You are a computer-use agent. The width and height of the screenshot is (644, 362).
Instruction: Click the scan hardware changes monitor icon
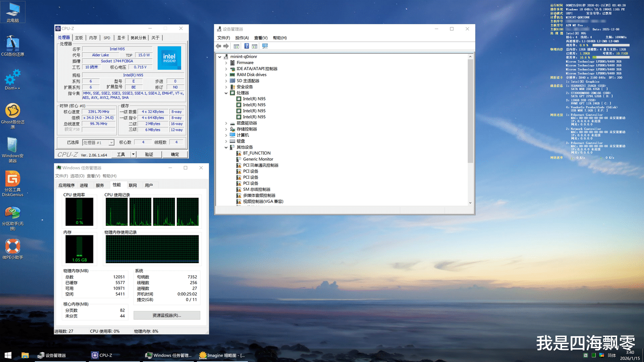tap(265, 46)
